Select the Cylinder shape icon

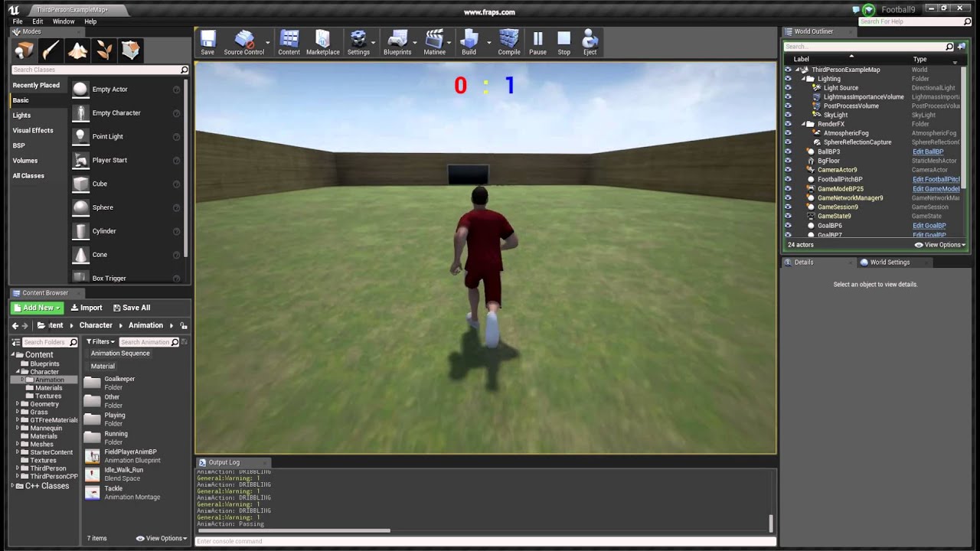pos(80,231)
